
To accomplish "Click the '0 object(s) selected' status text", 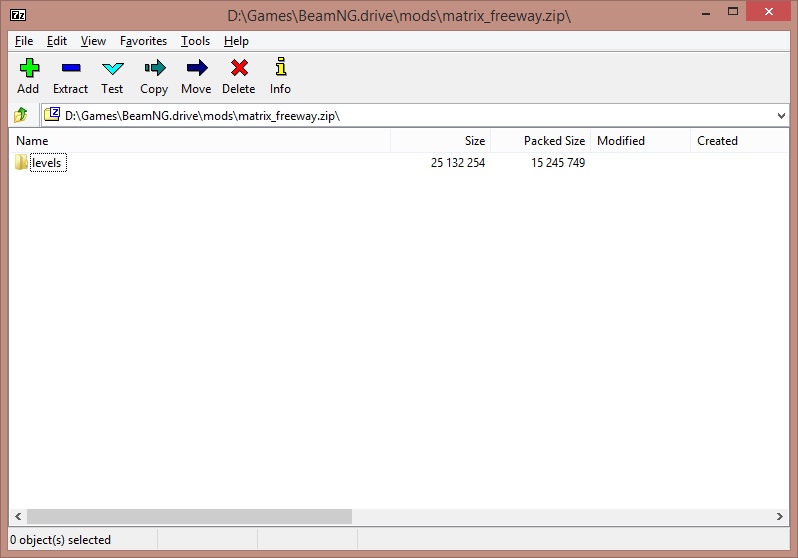I will tap(60, 540).
